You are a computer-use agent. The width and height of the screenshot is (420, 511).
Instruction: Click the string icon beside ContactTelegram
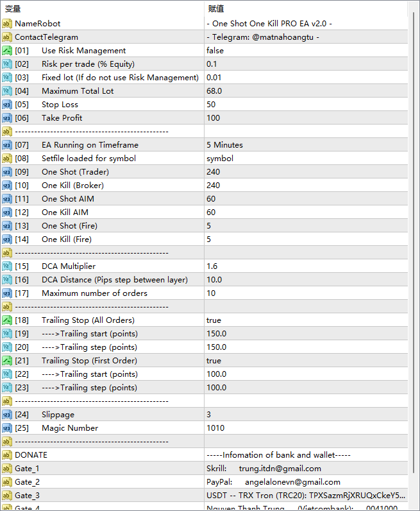pyautogui.click(x=7, y=37)
